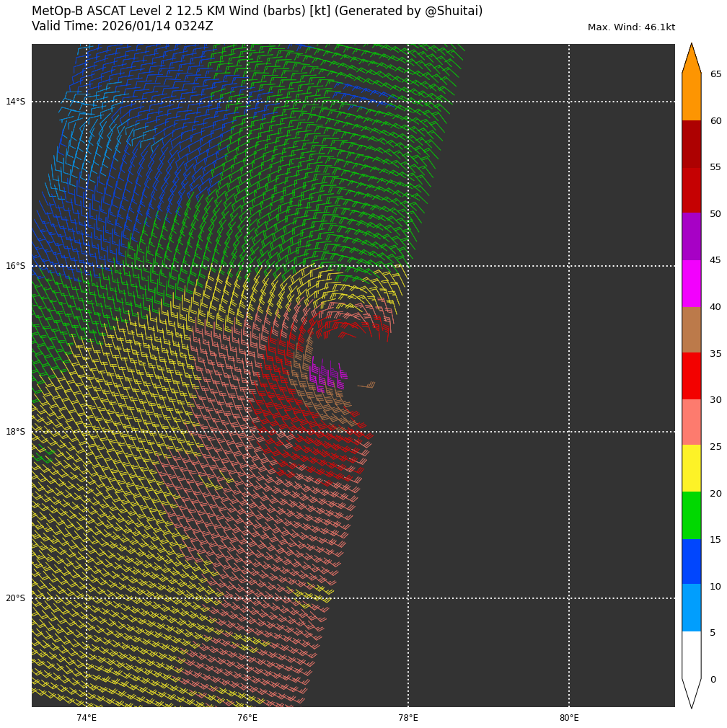Image resolution: width=727 pixels, height=728 pixels.
Task: Click the Valid Time 2026/01/14 0324Z text
Action: coord(123,27)
